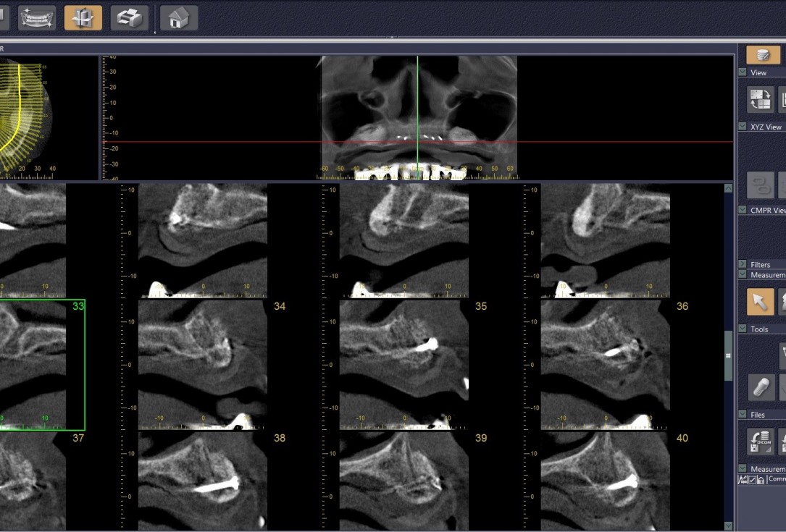Open the print tool in the top toolbar

coord(128,17)
